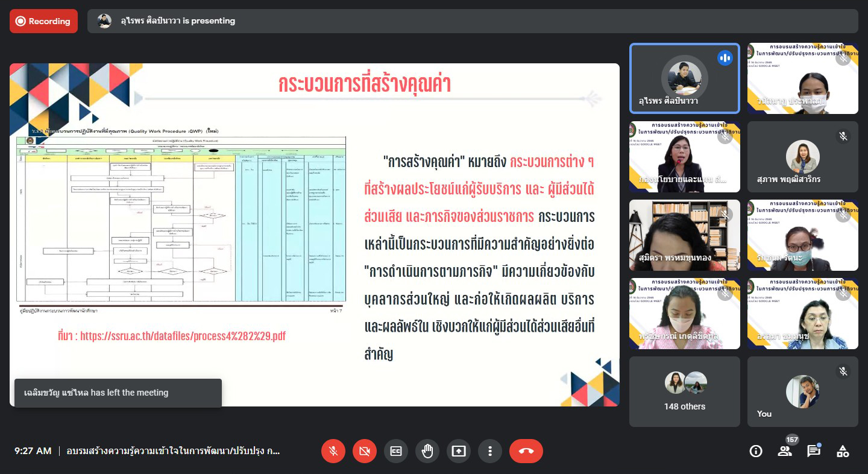The width and height of the screenshot is (868, 474).
Task: Toggle closed captions
Action: [x=396, y=451]
